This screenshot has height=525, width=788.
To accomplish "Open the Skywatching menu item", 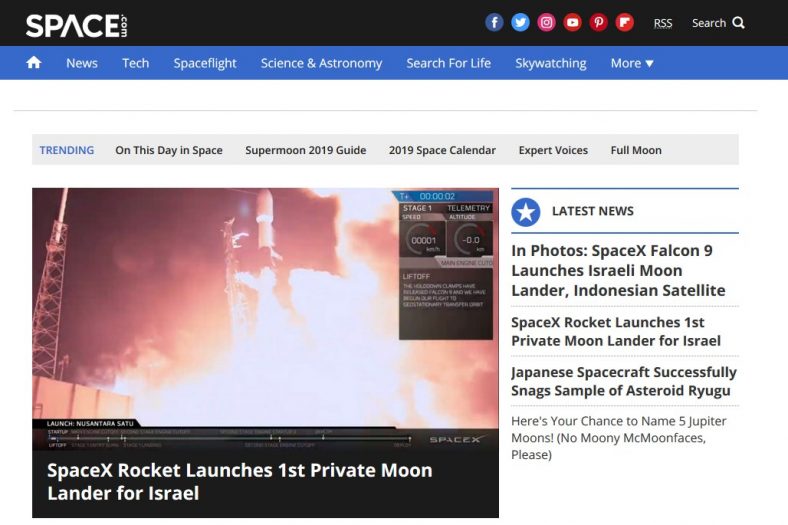I will (551, 63).
